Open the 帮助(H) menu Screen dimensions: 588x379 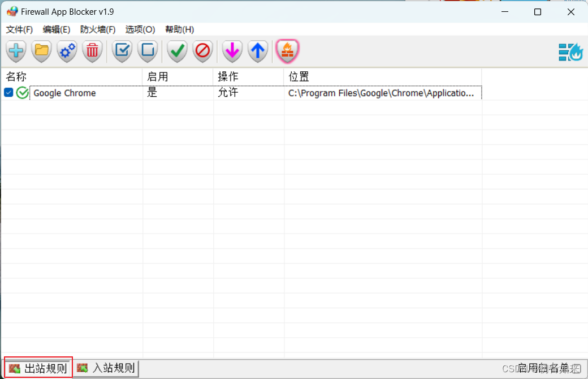point(179,29)
